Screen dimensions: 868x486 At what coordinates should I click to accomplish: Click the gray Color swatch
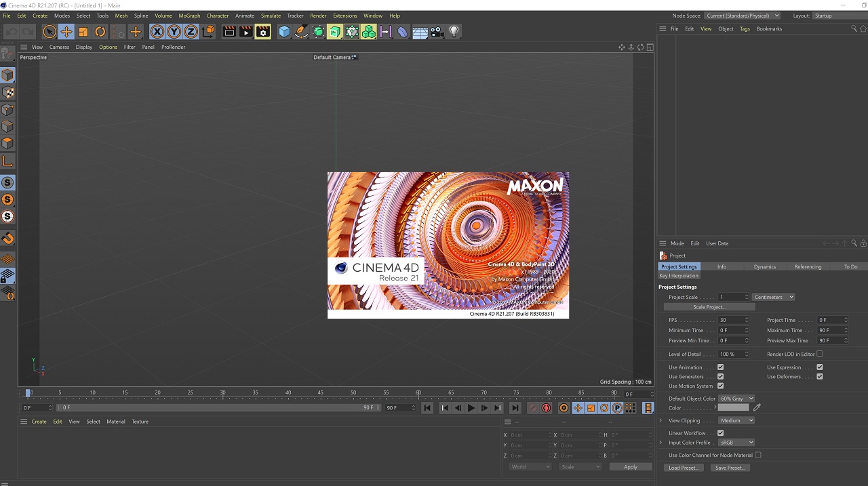tap(733, 408)
